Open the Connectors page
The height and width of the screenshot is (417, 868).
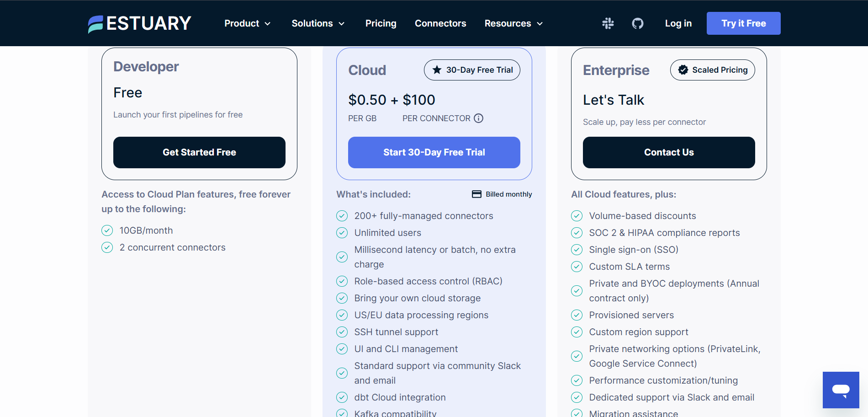pyautogui.click(x=440, y=23)
